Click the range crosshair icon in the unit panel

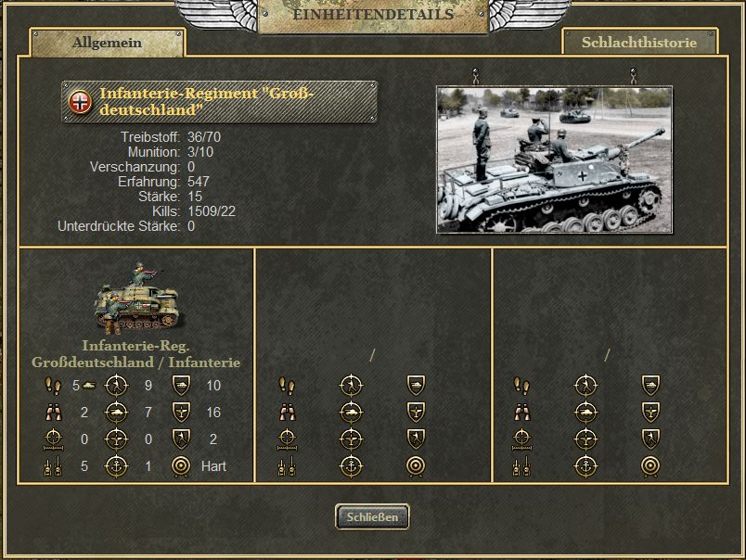[53, 439]
